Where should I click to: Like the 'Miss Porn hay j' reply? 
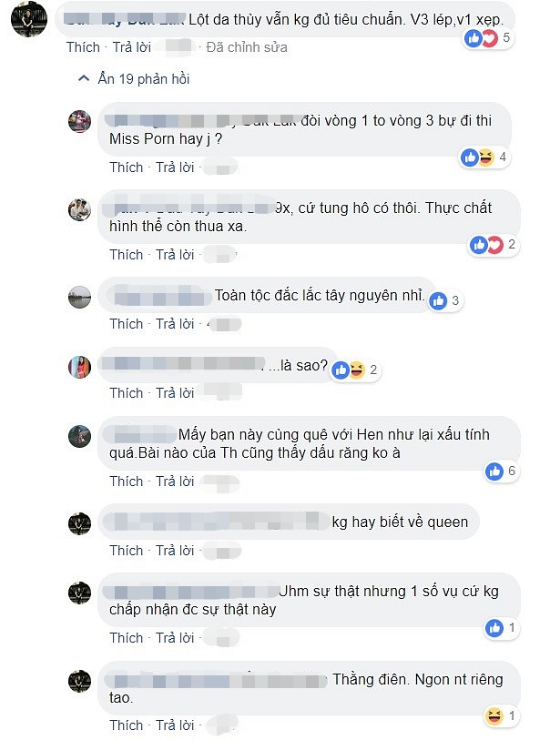coord(126,167)
